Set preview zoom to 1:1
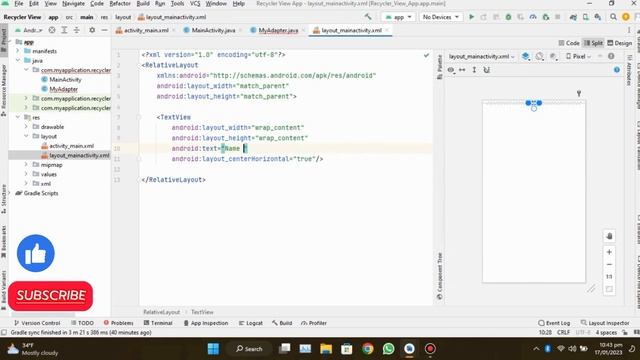Screen dimensions: 640x360 609,277
